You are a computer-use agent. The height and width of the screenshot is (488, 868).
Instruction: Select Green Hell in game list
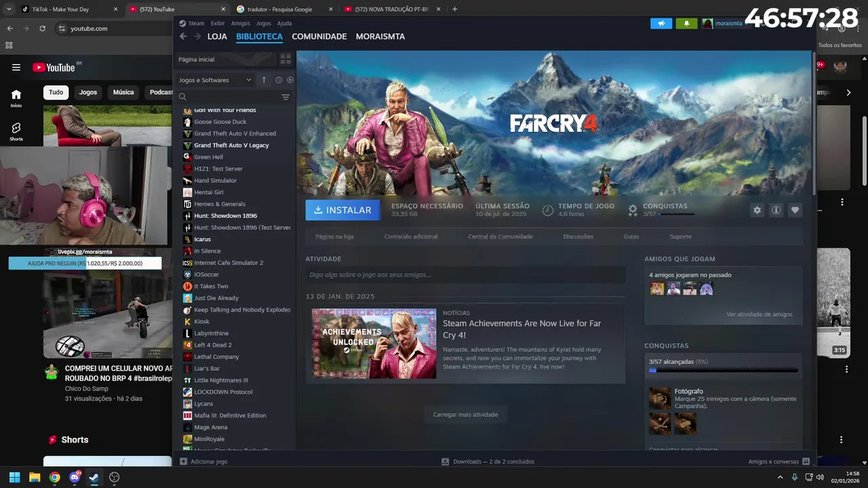coord(208,157)
